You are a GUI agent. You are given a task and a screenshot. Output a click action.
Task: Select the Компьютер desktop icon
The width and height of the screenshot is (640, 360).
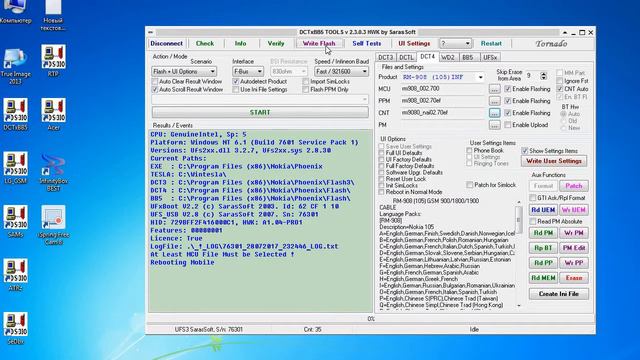(16, 11)
